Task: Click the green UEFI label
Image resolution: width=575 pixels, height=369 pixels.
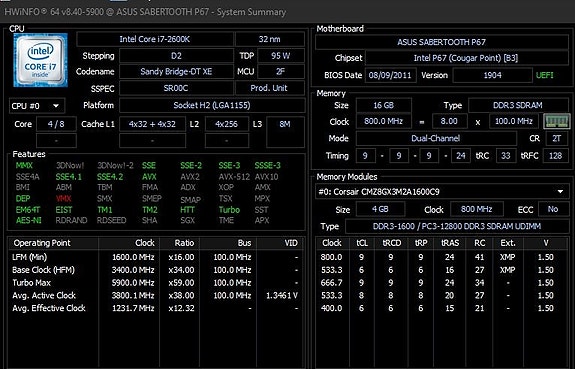Action: pos(545,75)
